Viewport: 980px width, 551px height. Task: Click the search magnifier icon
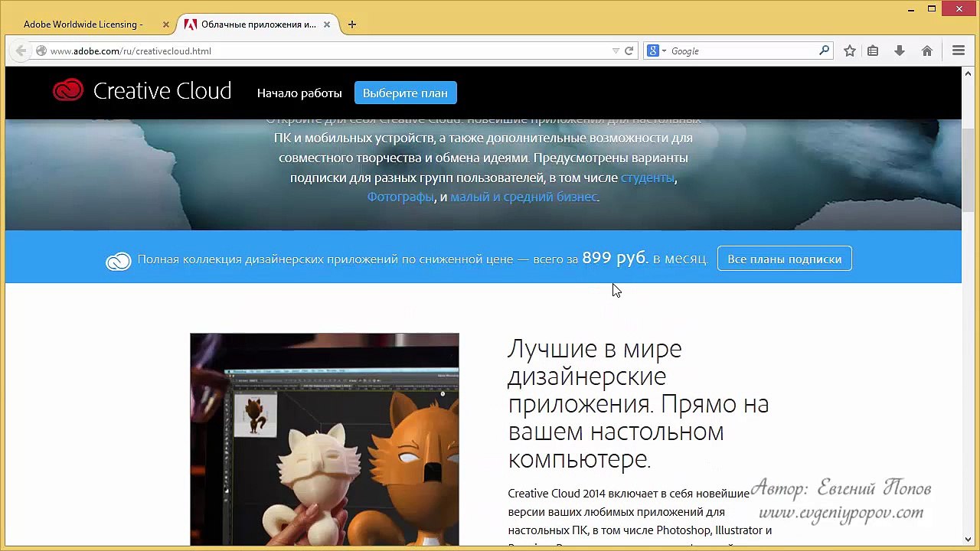click(x=824, y=51)
